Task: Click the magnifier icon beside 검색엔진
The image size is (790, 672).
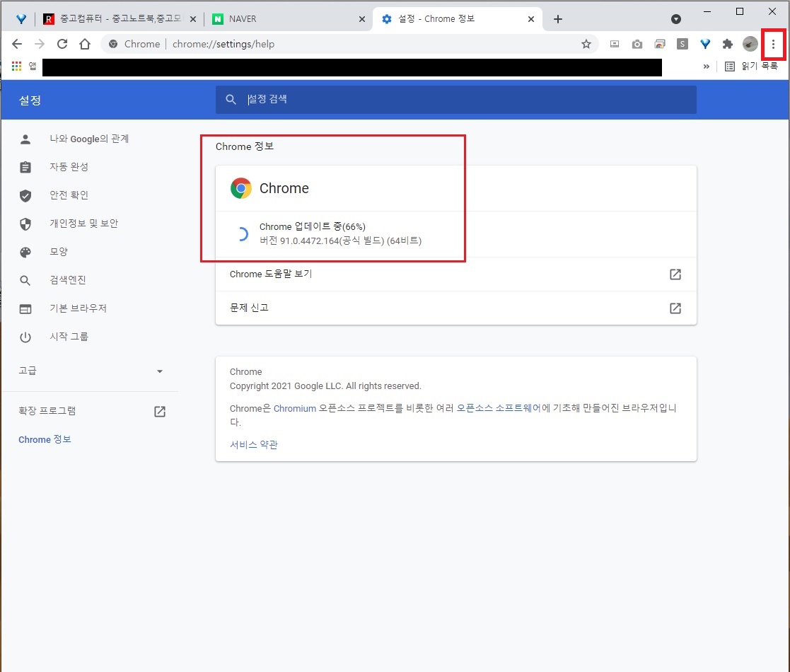Action: tap(25, 280)
